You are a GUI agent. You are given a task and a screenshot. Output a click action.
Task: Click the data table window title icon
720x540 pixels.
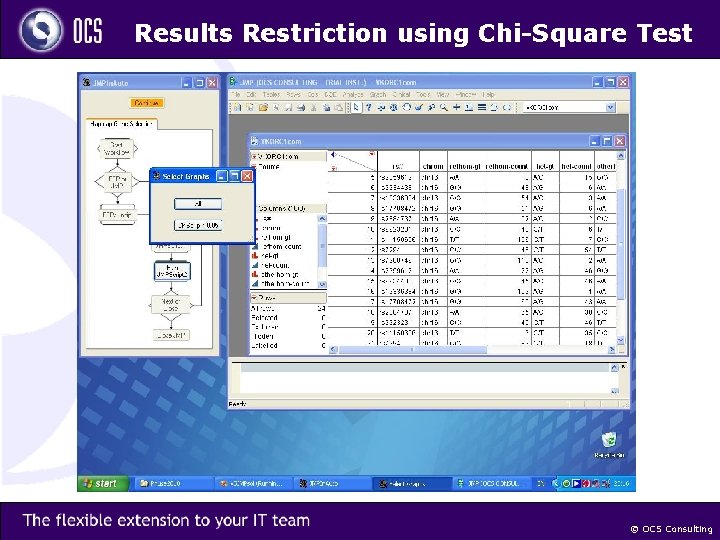(254, 141)
